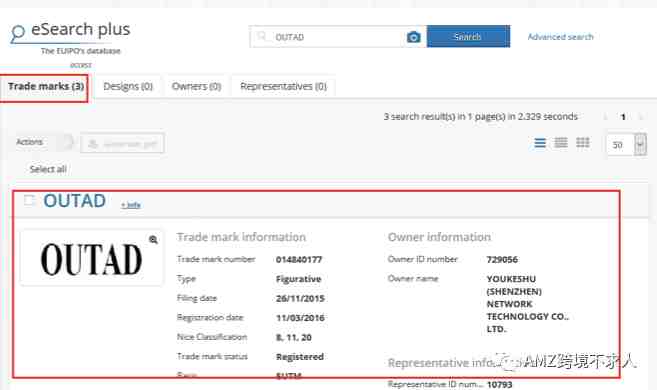This screenshot has width=657, height=390.
Task: Click the Generate pdf button
Action: pos(122,144)
